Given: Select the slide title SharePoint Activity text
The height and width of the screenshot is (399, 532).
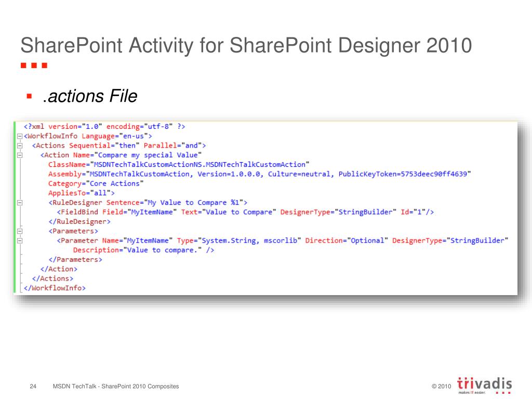Looking at the screenshot, I should [x=246, y=45].
